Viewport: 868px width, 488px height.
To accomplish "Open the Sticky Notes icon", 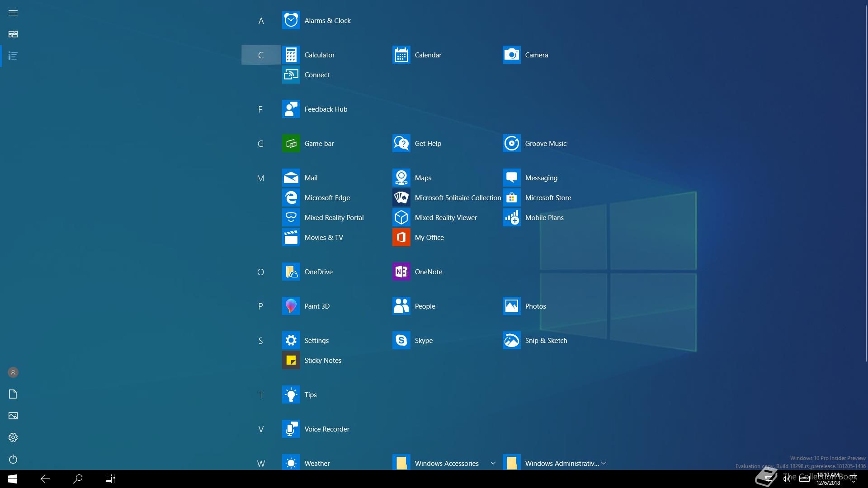I will point(291,360).
